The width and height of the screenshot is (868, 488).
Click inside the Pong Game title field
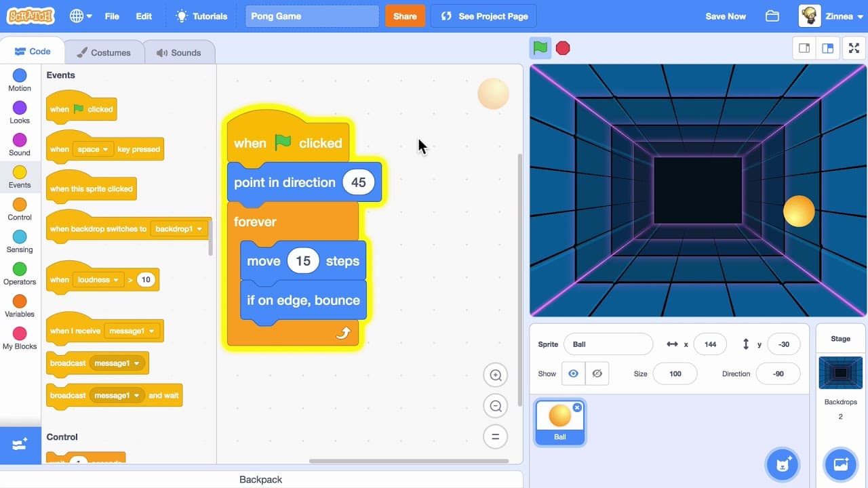pyautogui.click(x=312, y=15)
